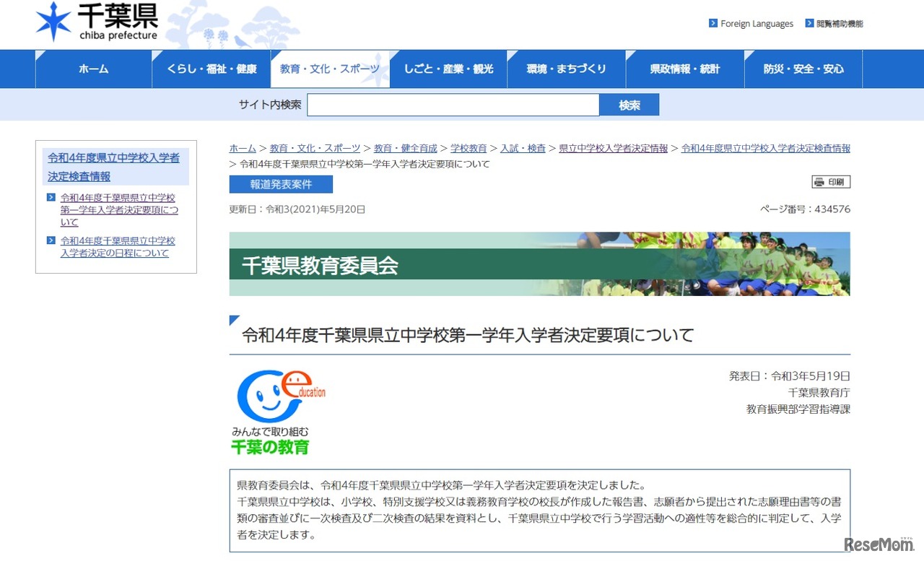Click inside the site search input field
Viewport: 924px width, 561px height.
tap(453, 104)
